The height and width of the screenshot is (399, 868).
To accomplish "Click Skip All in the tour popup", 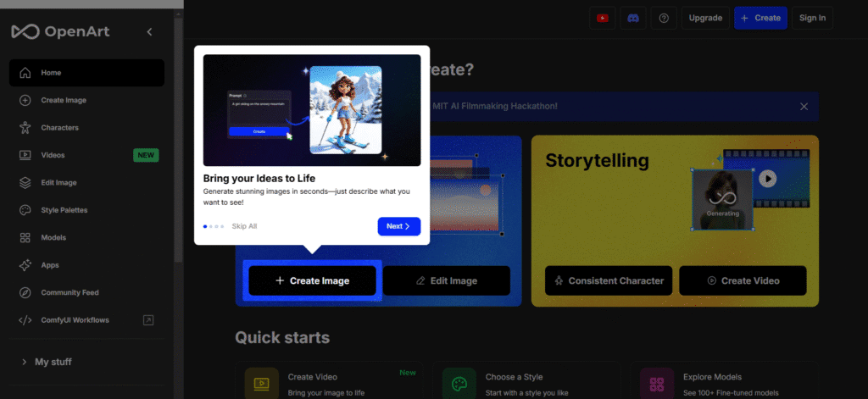I will (x=244, y=226).
